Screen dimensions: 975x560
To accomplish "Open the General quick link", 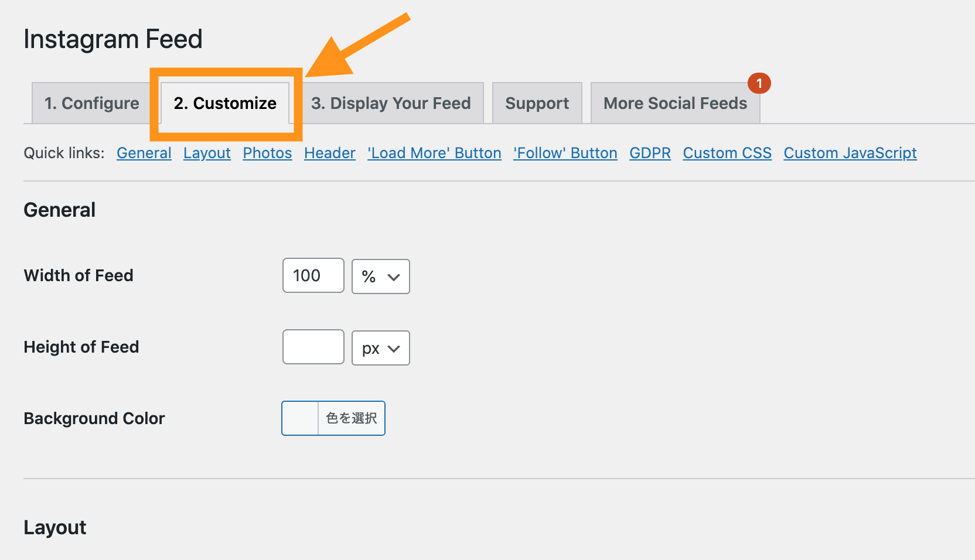I will pos(144,153).
